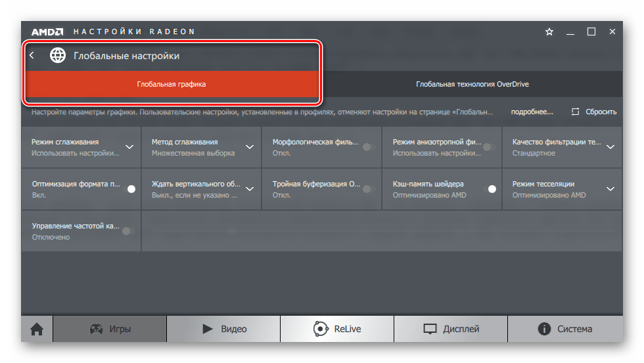The height and width of the screenshot is (363, 644).
Task: Open the ReLive section
Action: click(x=337, y=329)
